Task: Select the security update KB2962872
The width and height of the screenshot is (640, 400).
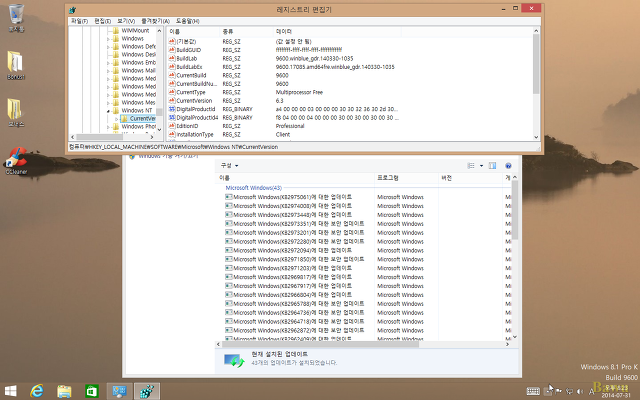Action: click(x=295, y=331)
